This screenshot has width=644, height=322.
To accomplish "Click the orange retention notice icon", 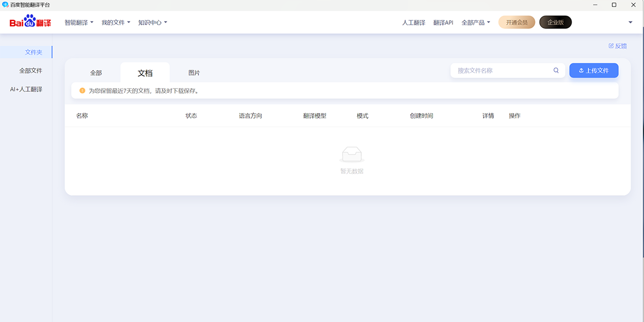I will click(x=82, y=91).
